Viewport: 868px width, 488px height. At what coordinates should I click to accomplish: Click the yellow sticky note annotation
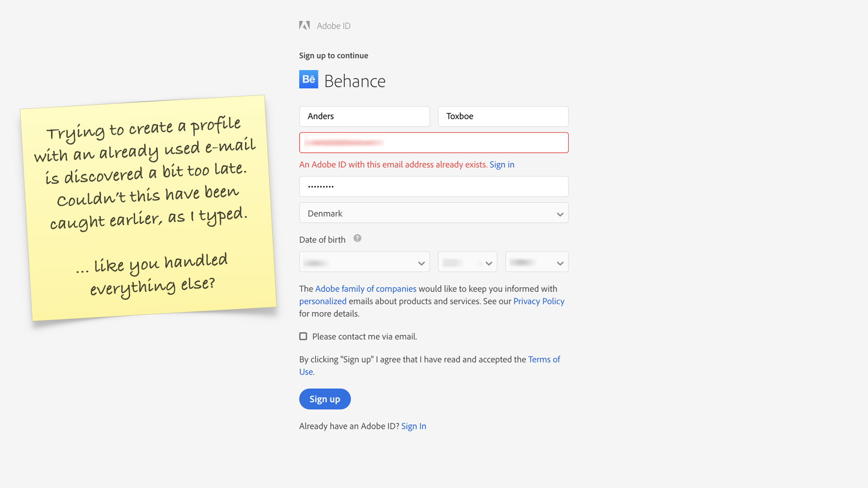148,208
